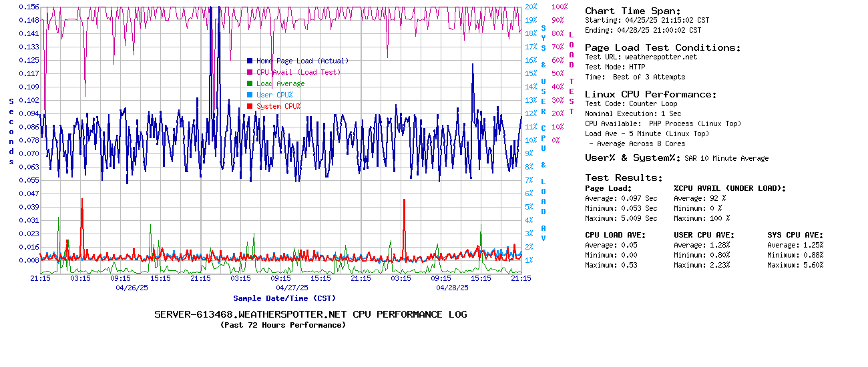Click the blue Home Page Load legend swatch
Image resolution: width=868 pixels, height=367 pixels.
(250, 61)
